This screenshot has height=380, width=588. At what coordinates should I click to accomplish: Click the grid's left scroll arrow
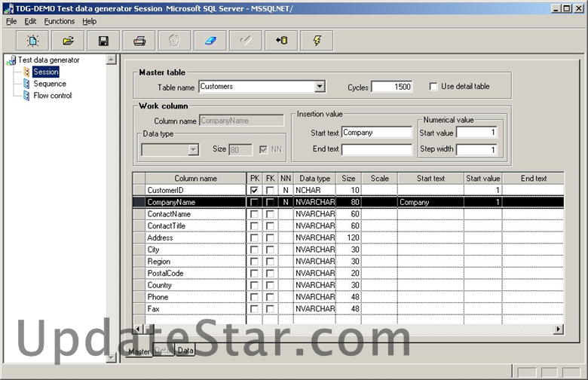click(x=138, y=329)
